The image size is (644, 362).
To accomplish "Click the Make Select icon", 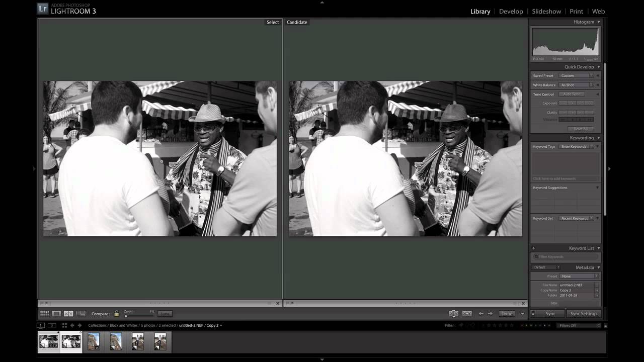I will [x=467, y=314].
